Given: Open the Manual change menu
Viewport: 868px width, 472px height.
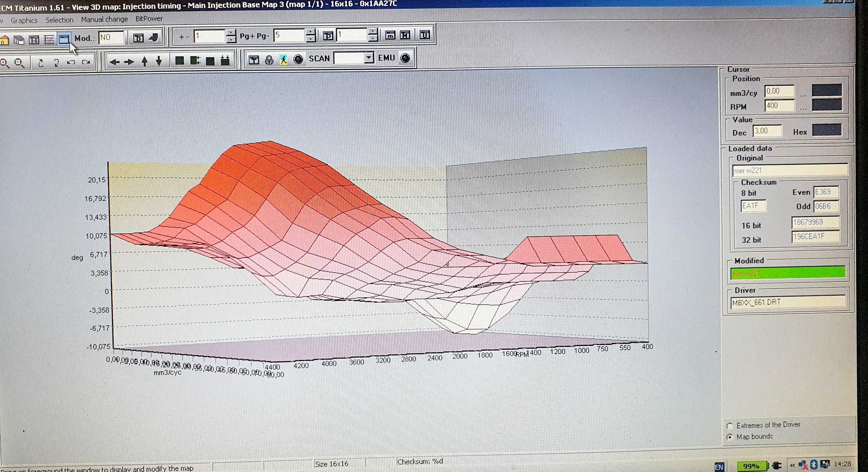Looking at the screenshot, I should click(104, 20).
